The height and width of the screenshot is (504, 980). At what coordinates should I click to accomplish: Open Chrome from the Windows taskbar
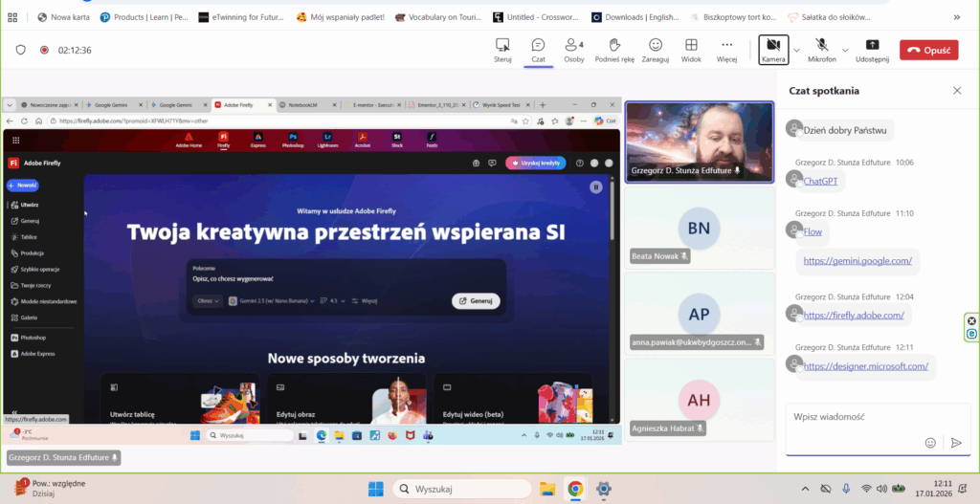click(x=575, y=489)
